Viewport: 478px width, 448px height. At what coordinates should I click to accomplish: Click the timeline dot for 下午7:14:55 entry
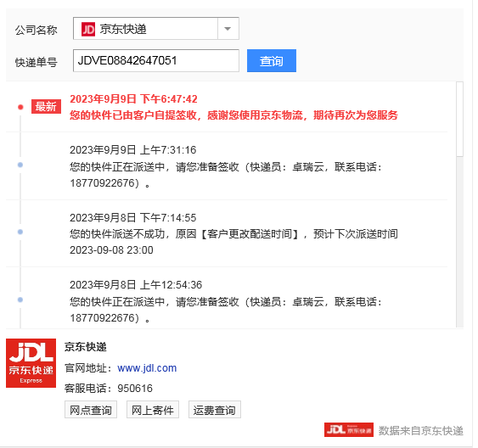[20, 232]
